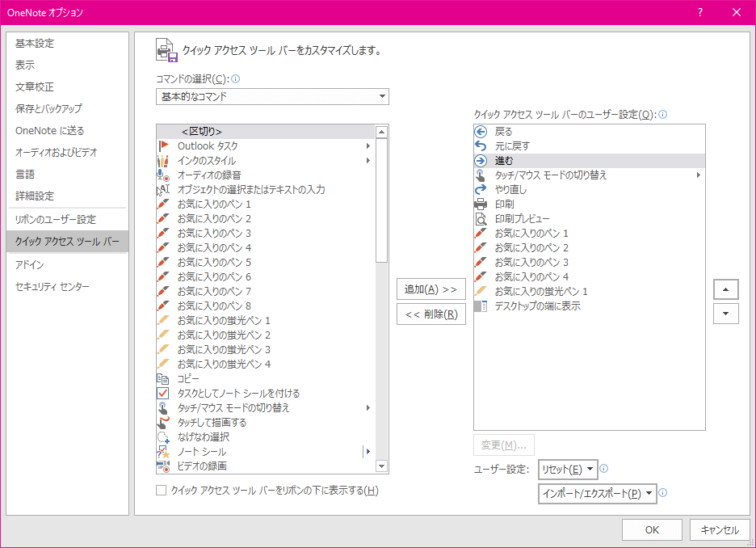Viewport: 756px width, 548px height.
Task: Select the 元に戻す undo icon
Action: point(481,145)
